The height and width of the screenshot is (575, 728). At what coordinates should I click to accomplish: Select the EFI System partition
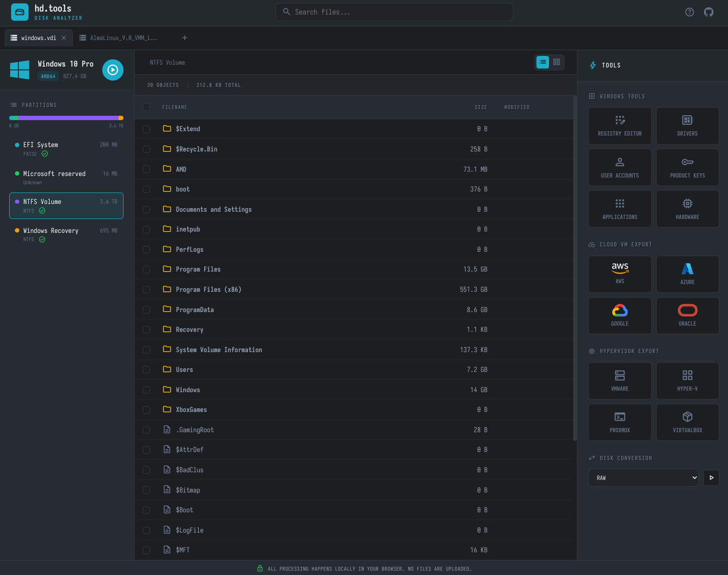[x=66, y=149]
